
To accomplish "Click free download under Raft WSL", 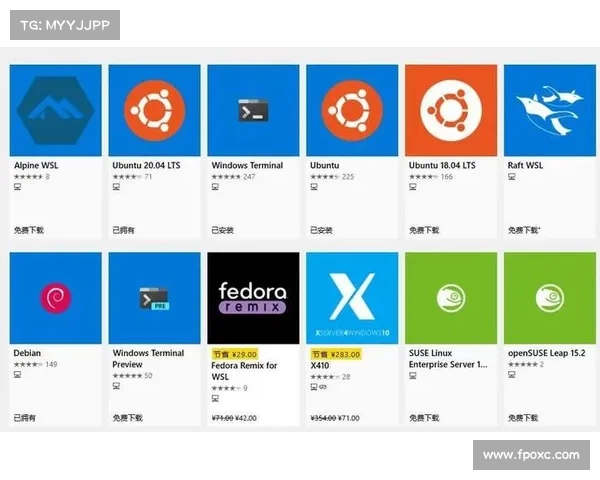I will [x=524, y=230].
